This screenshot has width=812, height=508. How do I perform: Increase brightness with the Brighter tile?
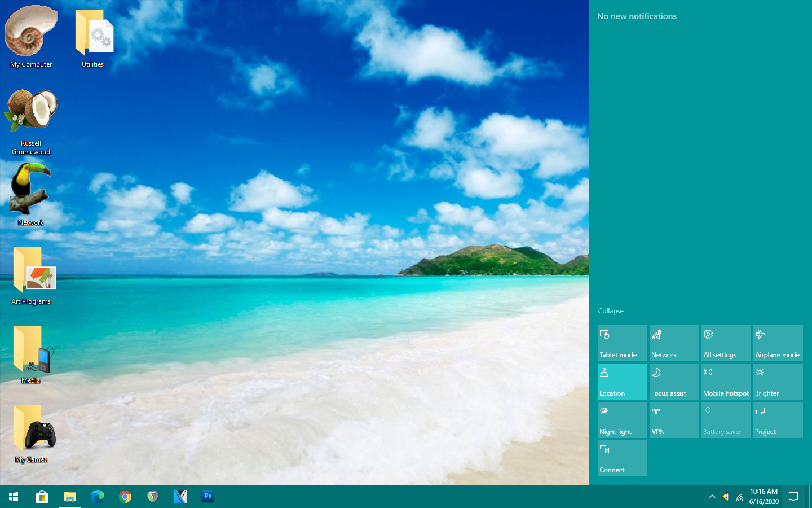tap(778, 382)
